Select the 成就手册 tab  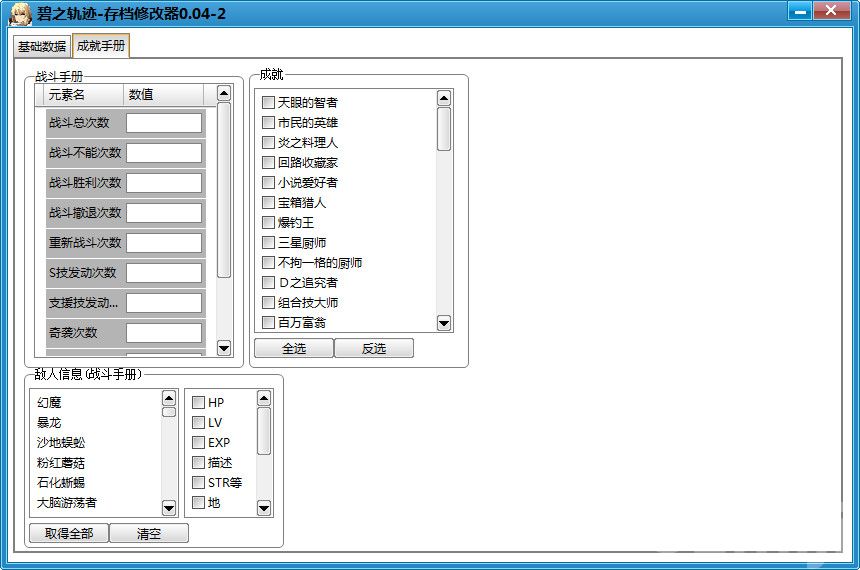pos(101,46)
